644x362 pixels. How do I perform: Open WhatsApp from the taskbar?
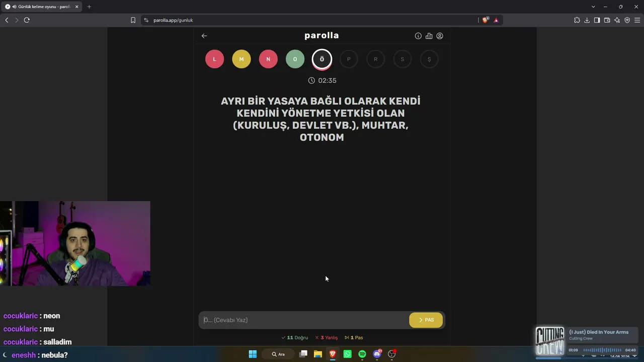pos(347,354)
